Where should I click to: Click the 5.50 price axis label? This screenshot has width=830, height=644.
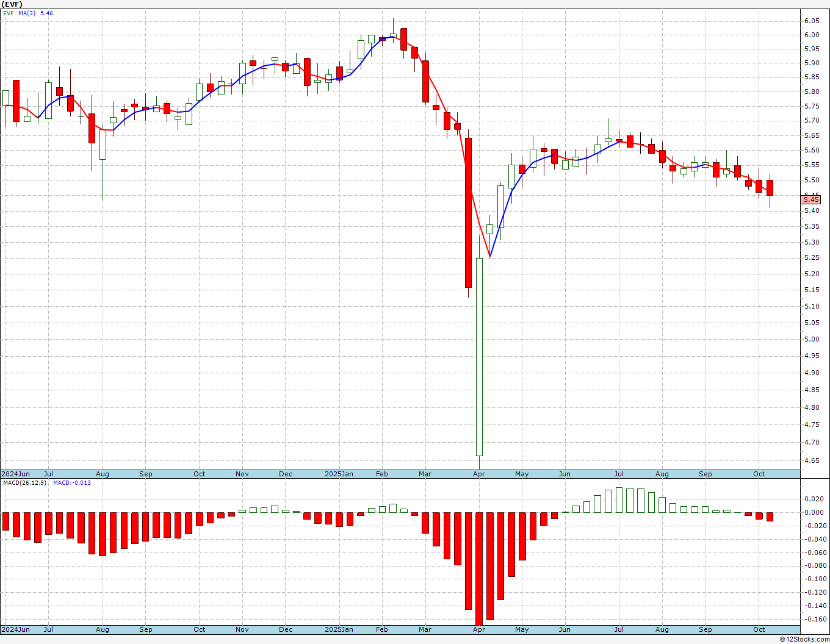point(812,180)
